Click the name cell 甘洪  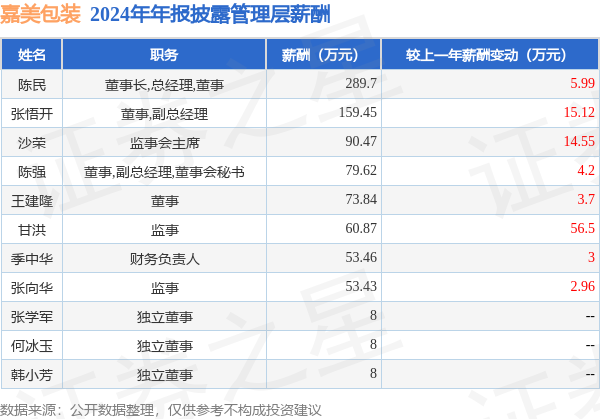coord(32,230)
